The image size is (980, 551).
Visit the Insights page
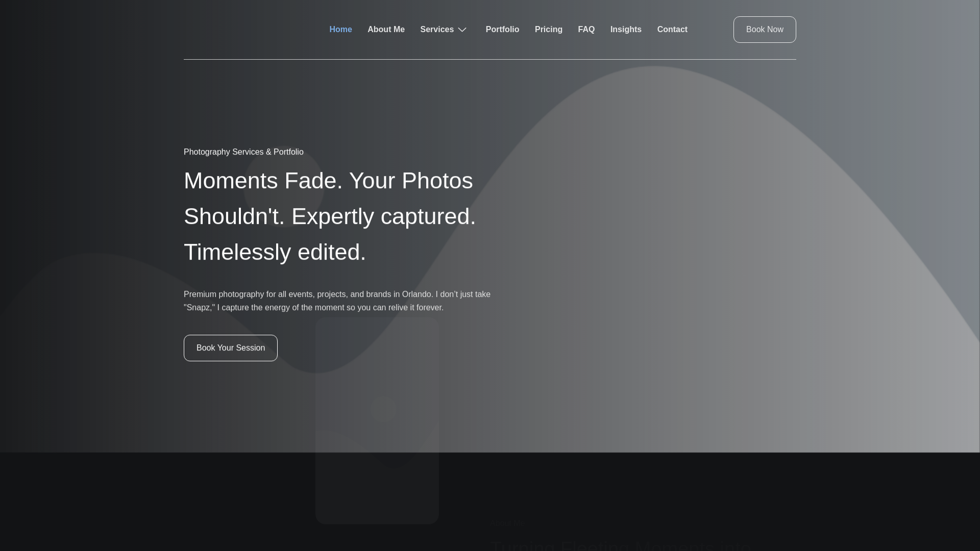point(626,30)
